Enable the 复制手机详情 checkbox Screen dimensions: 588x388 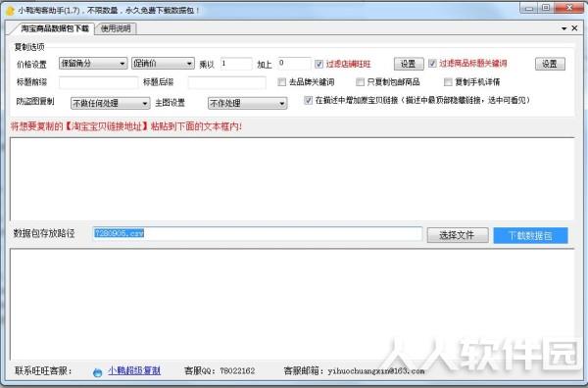448,81
